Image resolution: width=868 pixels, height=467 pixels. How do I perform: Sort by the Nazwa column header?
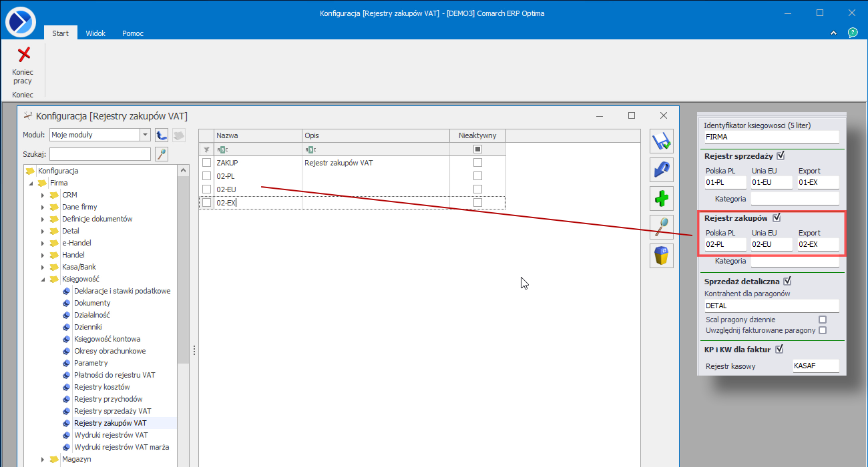[x=257, y=135]
